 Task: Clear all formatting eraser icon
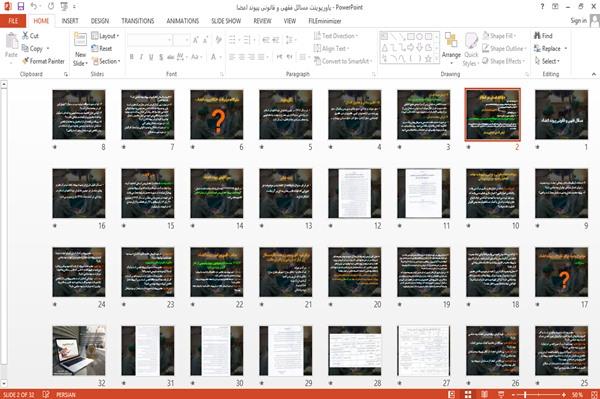(218, 40)
